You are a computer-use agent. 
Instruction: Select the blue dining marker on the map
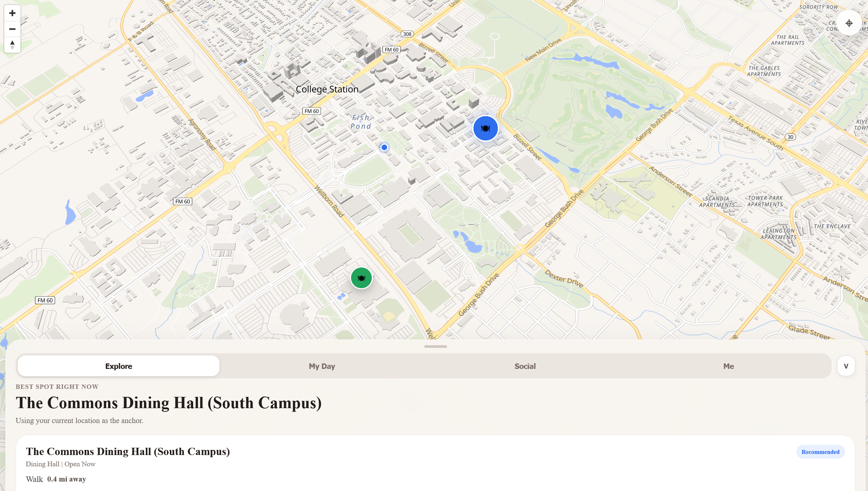coord(485,128)
